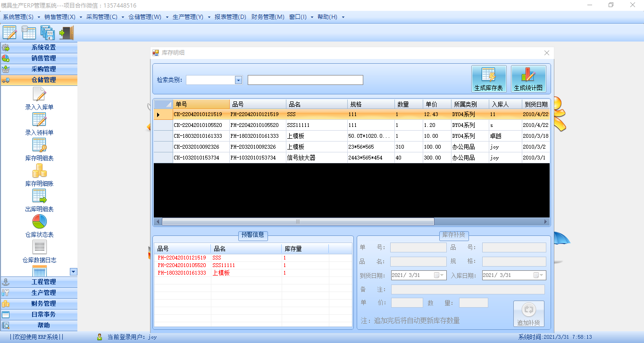Click grid scrollbar right arrow
The width and height of the screenshot is (644, 343).
[x=546, y=222]
